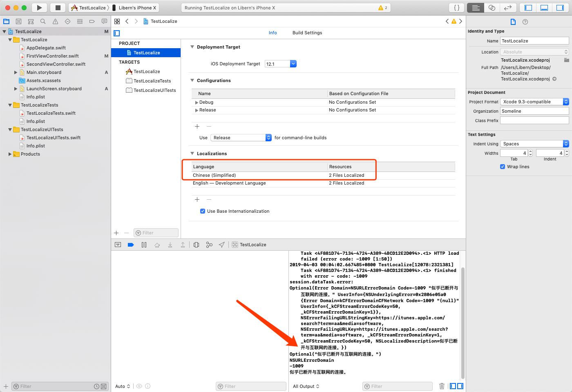This screenshot has height=392, width=572.
Task: Show the Standard editor
Action: 476,8
